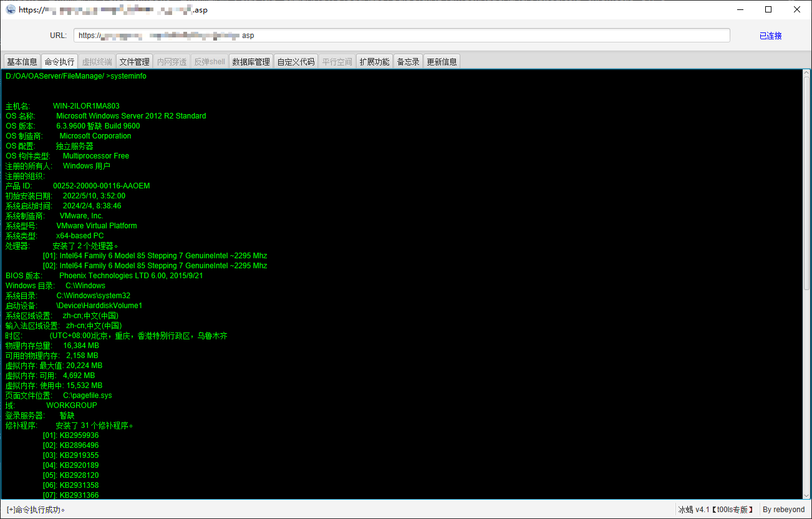812x519 pixels.
Task: Switch to the 备忘录 tab
Action: [408, 62]
